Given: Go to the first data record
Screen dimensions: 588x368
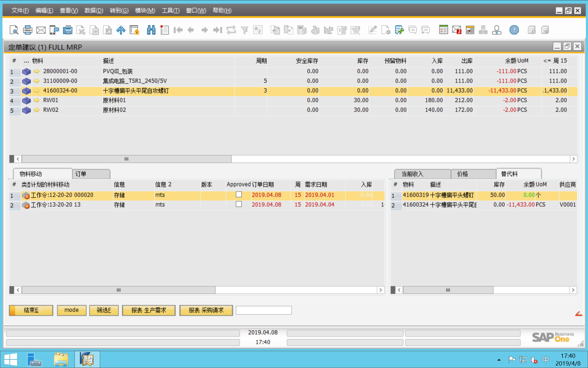Looking at the screenshot, I should tap(178, 30).
